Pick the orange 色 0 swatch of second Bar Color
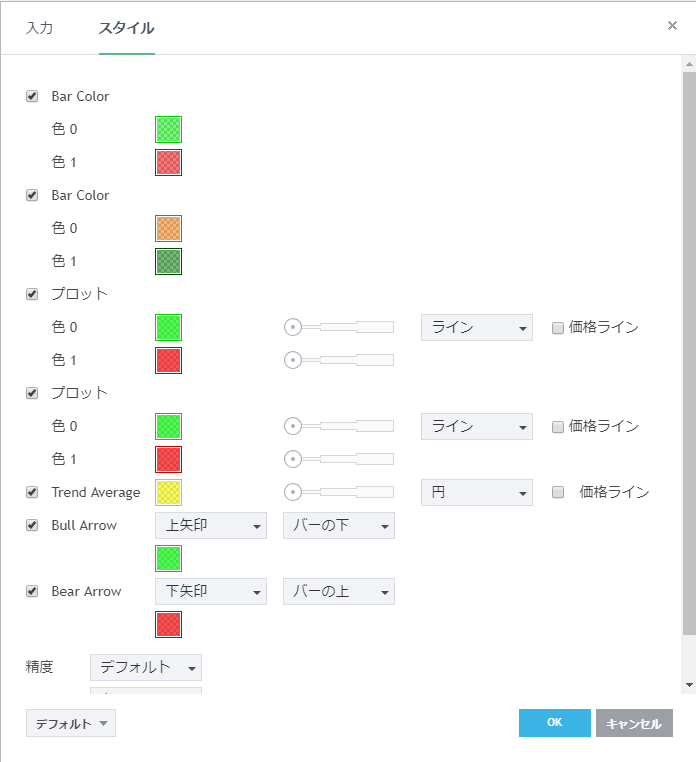This screenshot has height=762, width=696. [168, 228]
